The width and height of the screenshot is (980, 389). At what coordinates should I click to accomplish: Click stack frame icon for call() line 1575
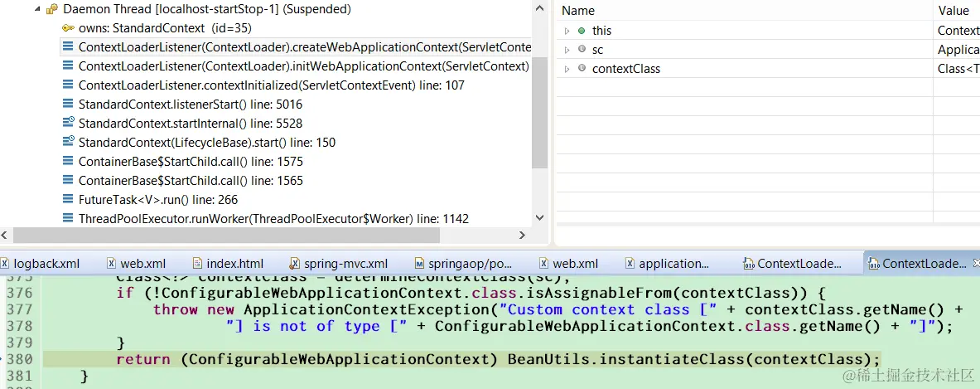click(69, 162)
